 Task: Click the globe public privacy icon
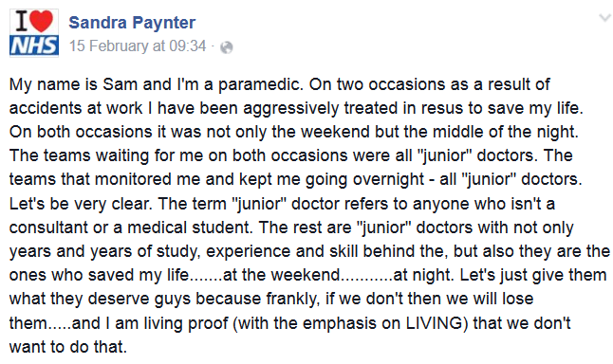[x=227, y=47]
